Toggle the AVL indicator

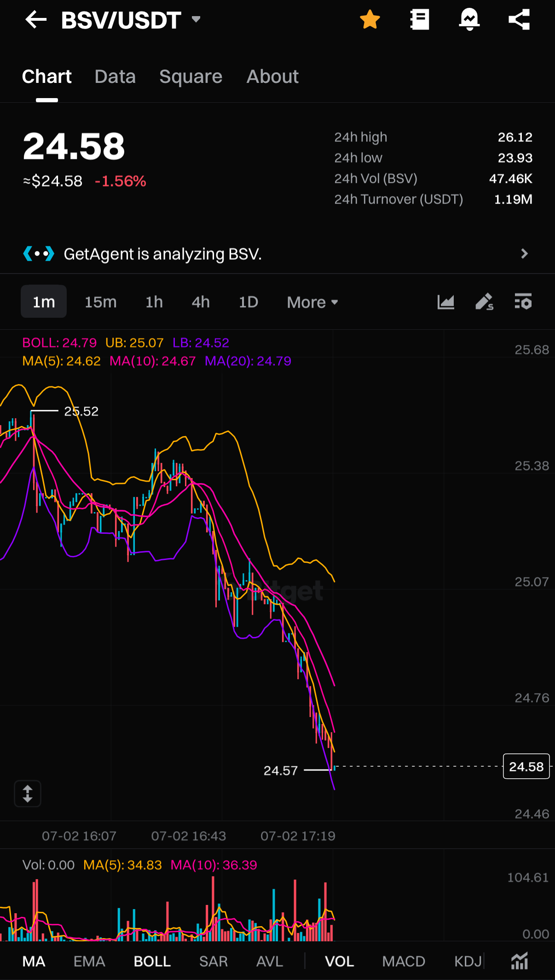coord(270,961)
